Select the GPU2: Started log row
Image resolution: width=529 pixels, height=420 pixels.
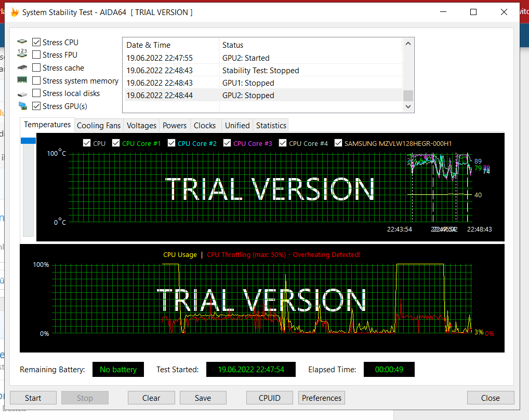263,58
